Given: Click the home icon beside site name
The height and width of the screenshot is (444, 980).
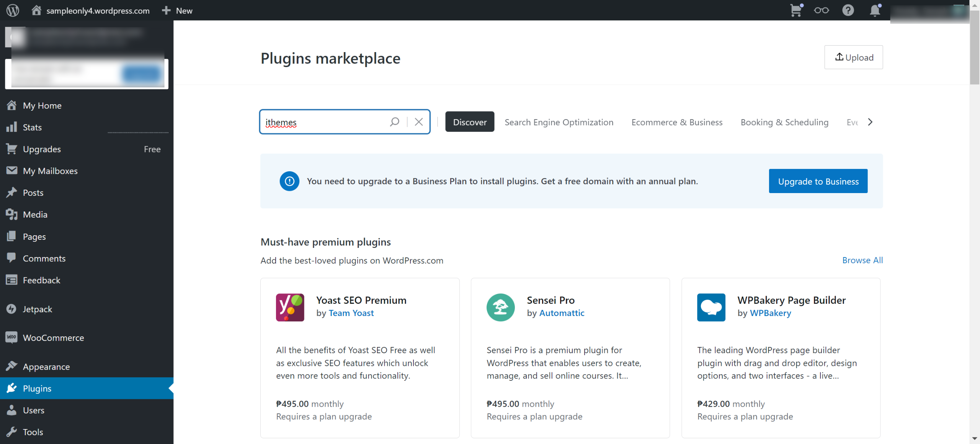Looking at the screenshot, I should click(x=36, y=10).
